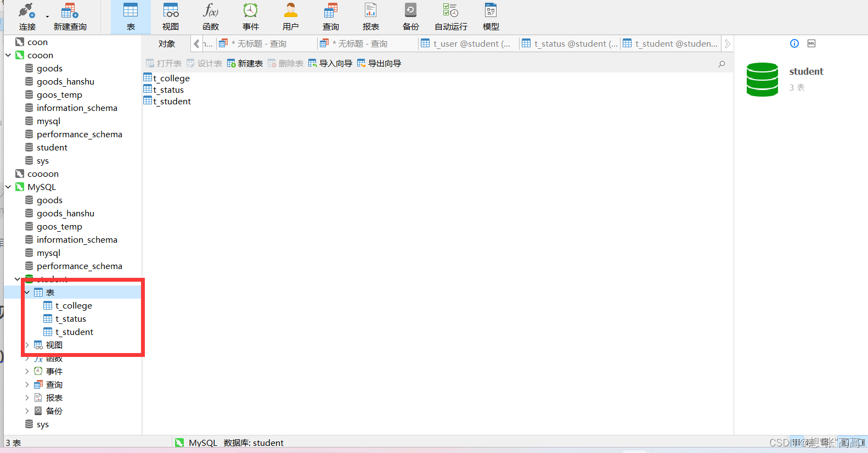Switch to t_user @student tab
The image size is (868, 453).
(x=468, y=43)
